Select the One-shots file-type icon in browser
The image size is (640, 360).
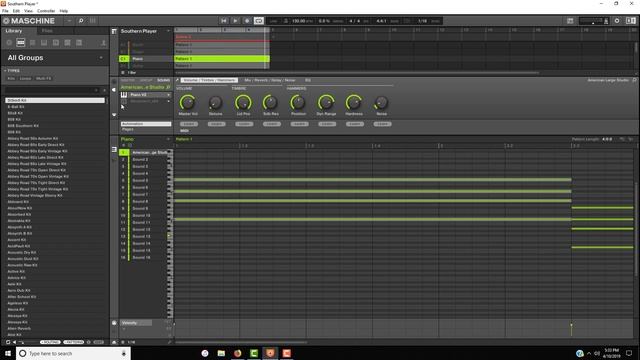pos(79,42)
